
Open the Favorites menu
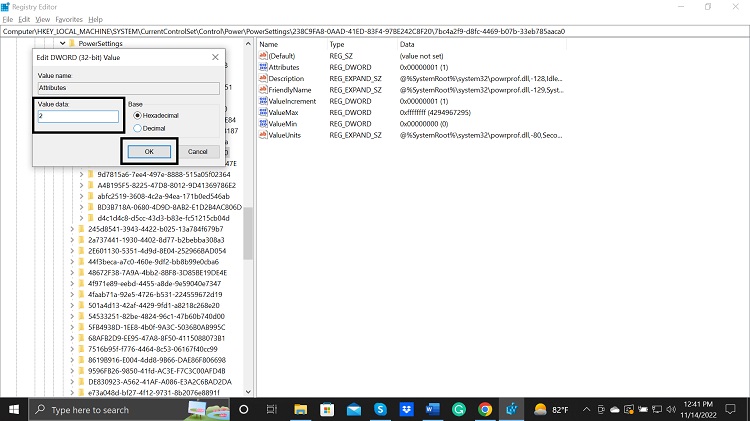coord(68,19)
